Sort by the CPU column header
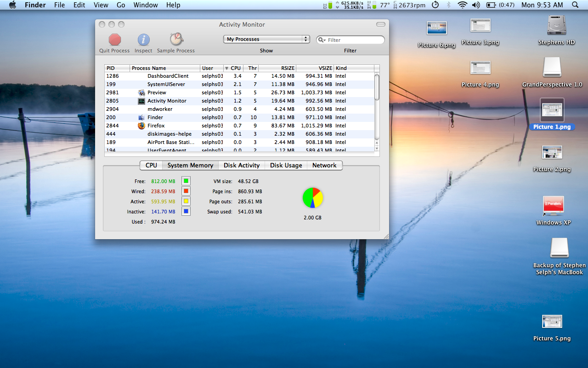 point(235,68)
